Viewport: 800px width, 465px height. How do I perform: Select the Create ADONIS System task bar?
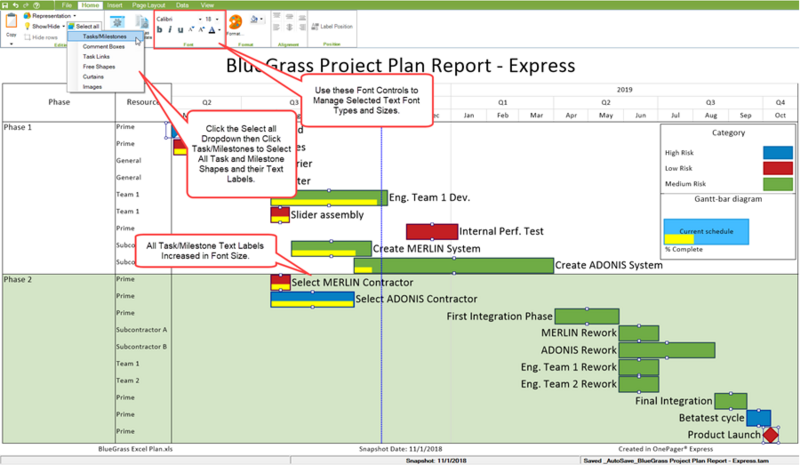click(454, 265)
